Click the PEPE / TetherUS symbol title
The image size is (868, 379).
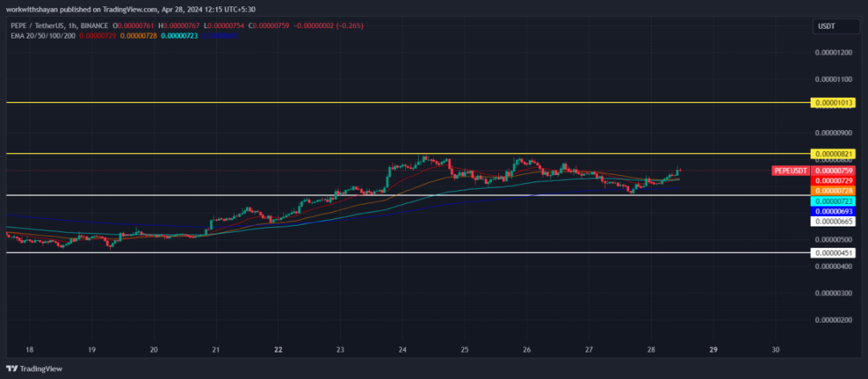pyautogui.click(x=36, y=26)
